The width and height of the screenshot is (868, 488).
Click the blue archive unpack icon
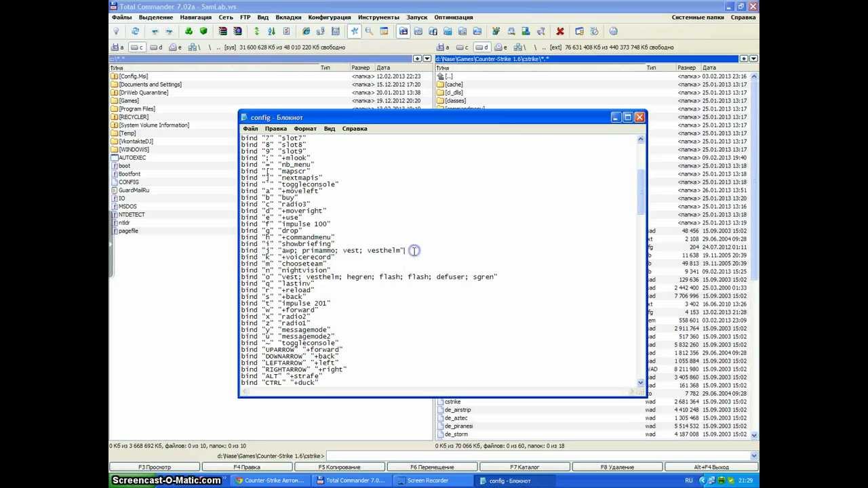coord(237,31)
